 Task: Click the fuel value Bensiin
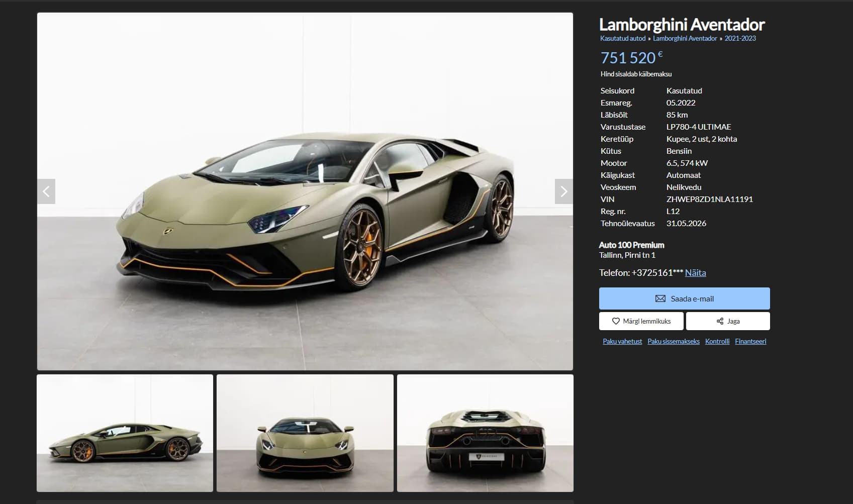point(679,151)
